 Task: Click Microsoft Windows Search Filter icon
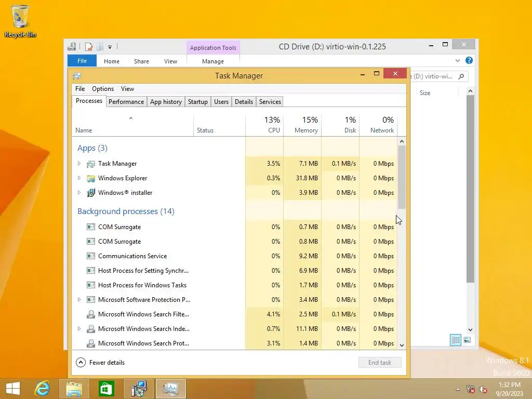90,314
